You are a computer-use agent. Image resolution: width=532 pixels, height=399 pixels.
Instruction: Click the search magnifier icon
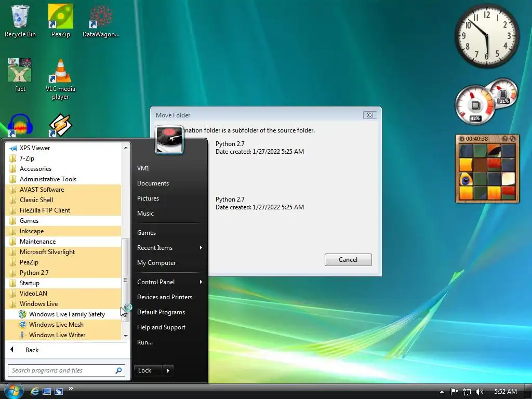point(119,370)
